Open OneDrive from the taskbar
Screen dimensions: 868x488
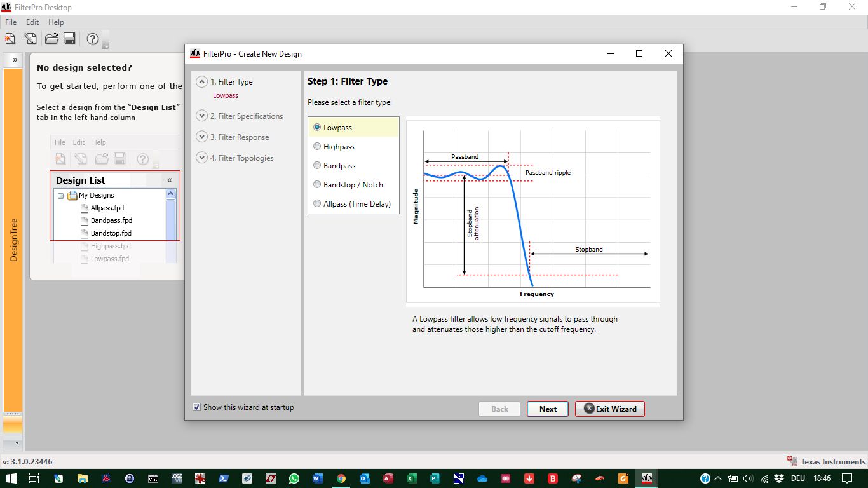pos(482,478)
